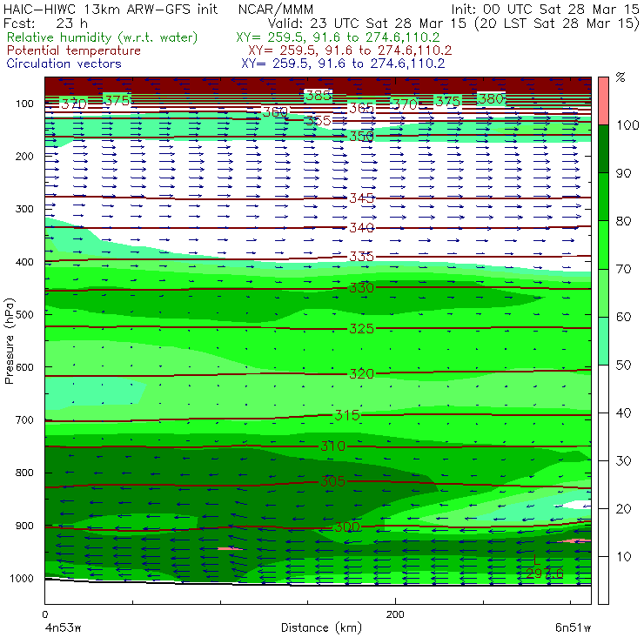Click the '330' contour label
This screenshot has width=644, height=644.
[361, 288]
